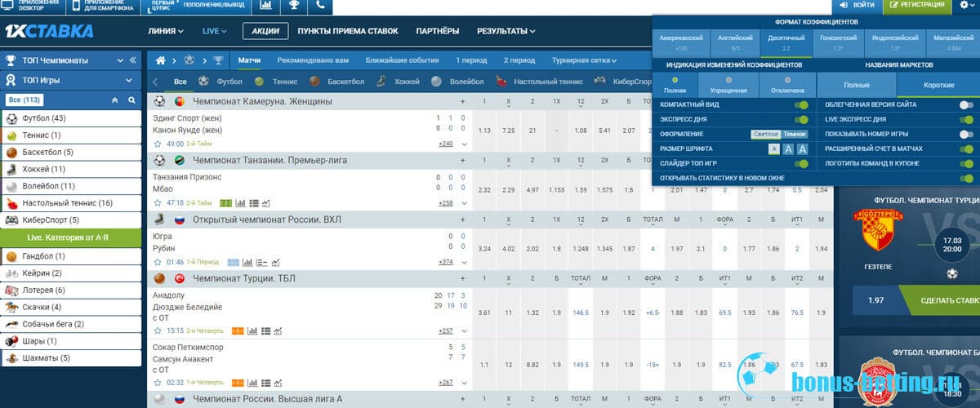Open statistics chart icon for Анадолу match
The image size is (980, 408).
point(252,330)
